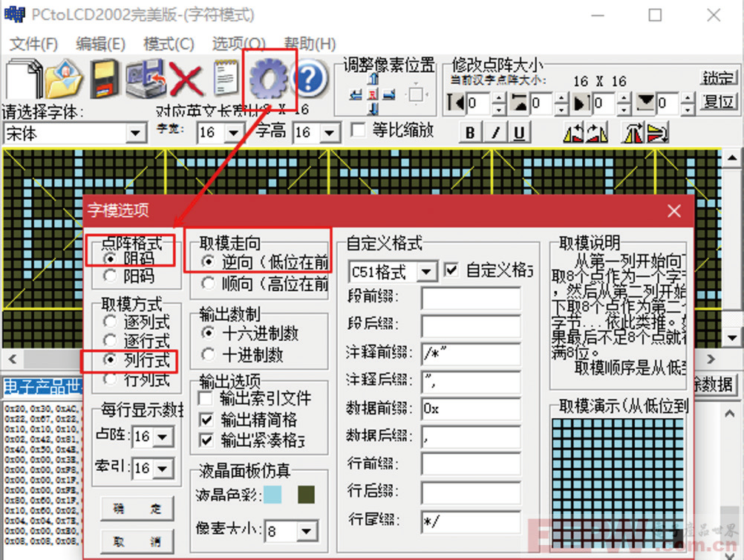744x560 pixels.
Task: Toggle the 输出紧凑格式 checkbox
Action: click(x=206, y=440)
